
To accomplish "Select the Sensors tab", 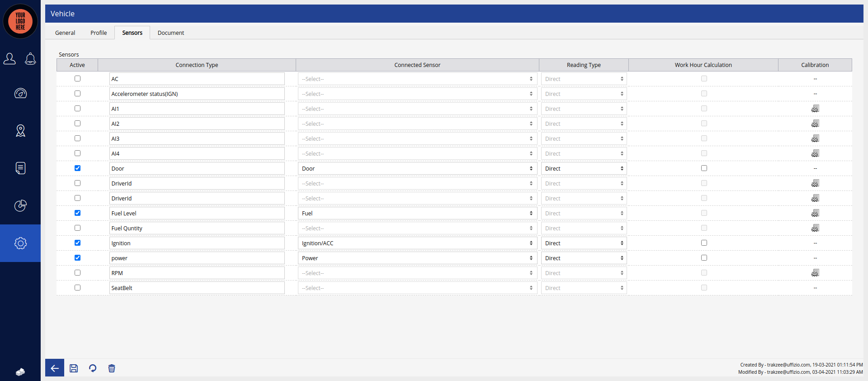I will tap(132, 33).
